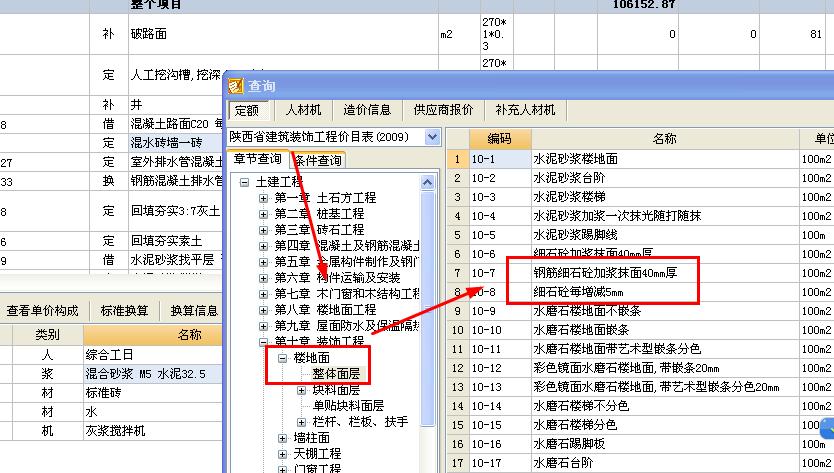
Task: Select 细石砼每增减5mm row
Action: [x=638, y=292]
